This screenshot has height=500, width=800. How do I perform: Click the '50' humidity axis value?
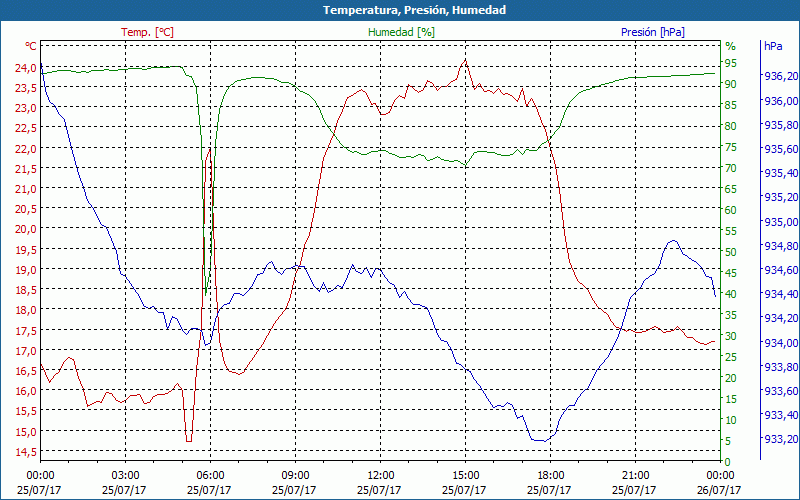(731, 252)
